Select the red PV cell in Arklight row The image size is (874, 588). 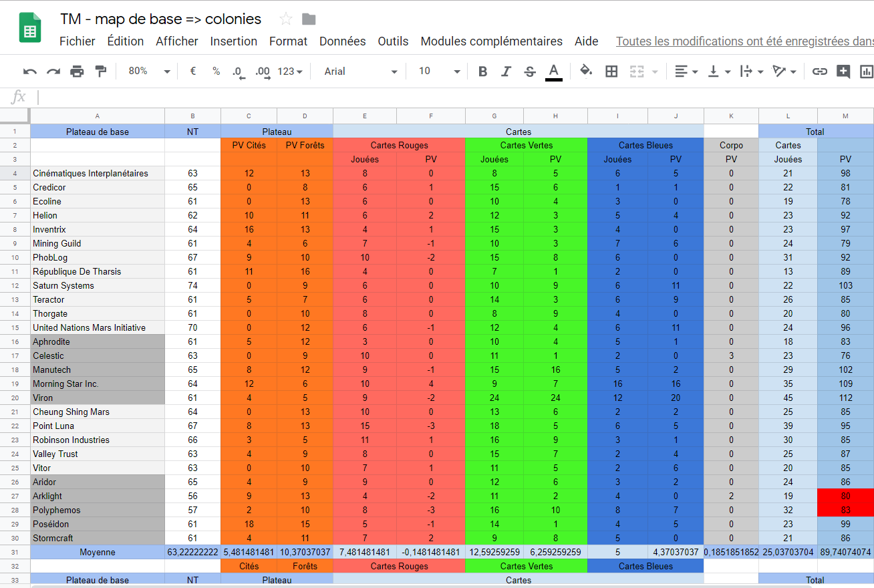click(x=845, y=496)
